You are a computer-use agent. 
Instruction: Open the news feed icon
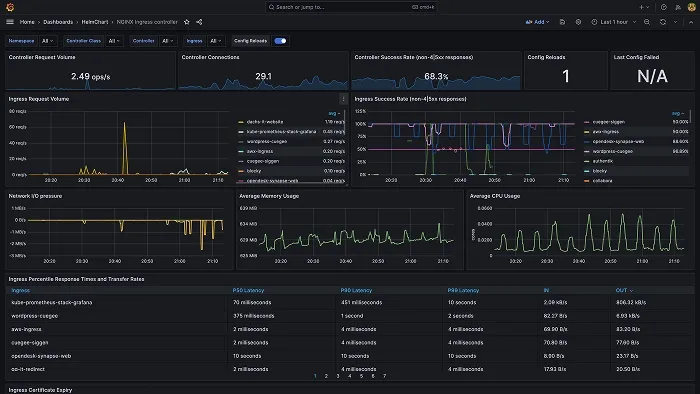[678, 7]
